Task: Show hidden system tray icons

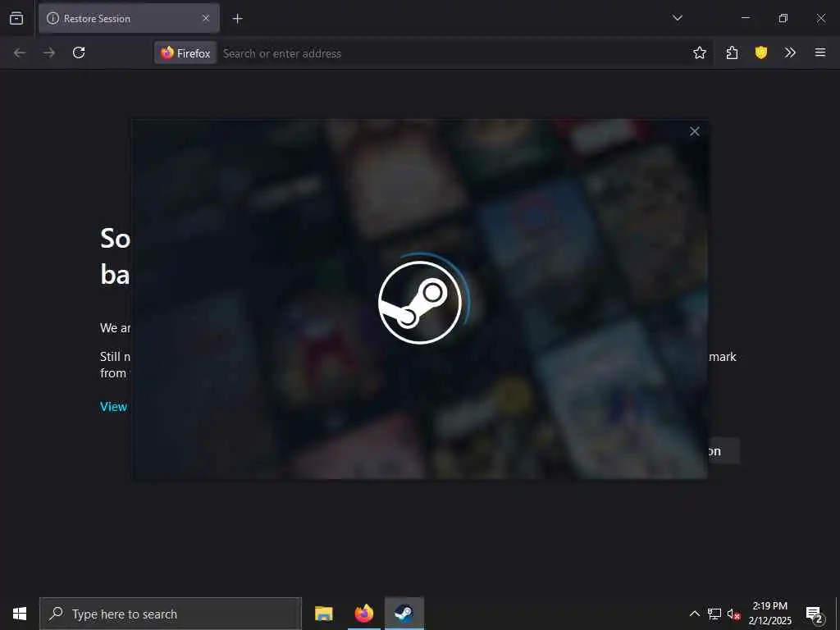Action: [x=694, y=614]
